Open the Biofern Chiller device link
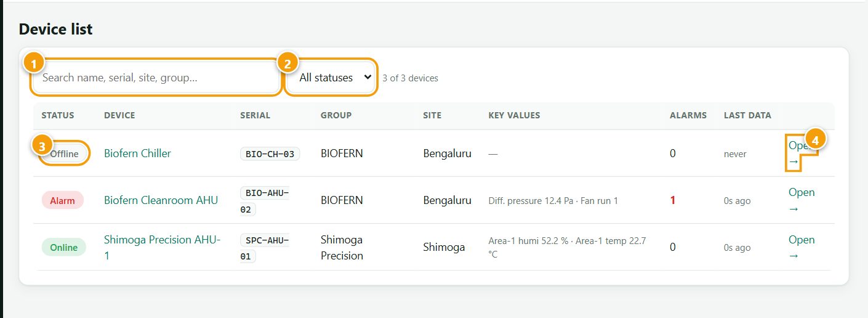868x318 pixels. click(x=137, y=153)
